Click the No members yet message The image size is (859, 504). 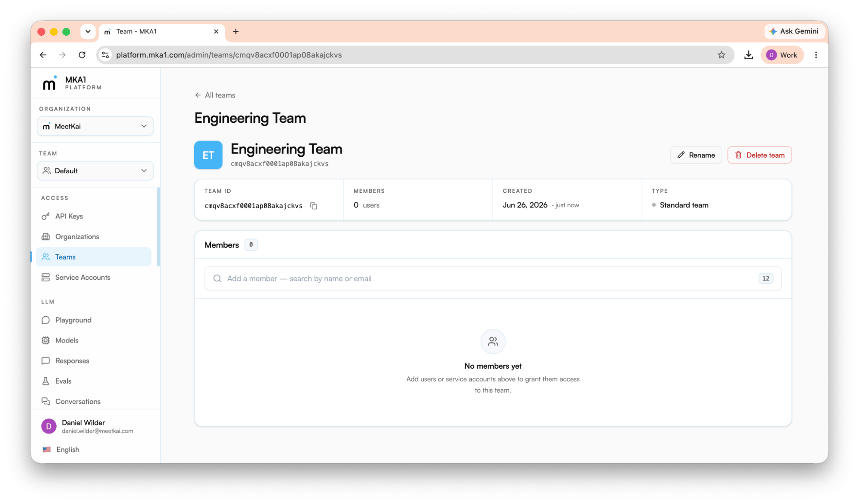point(493,366)
